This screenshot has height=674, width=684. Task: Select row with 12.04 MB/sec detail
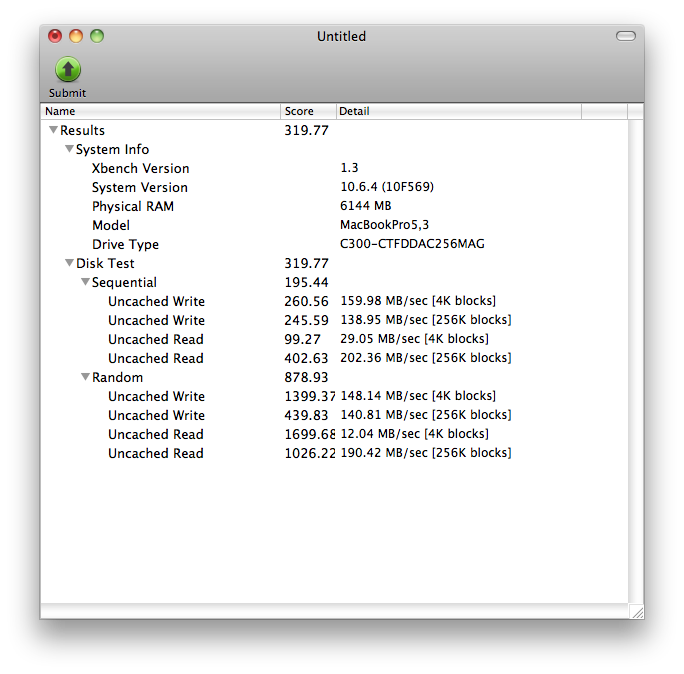[x=335, y=434]
